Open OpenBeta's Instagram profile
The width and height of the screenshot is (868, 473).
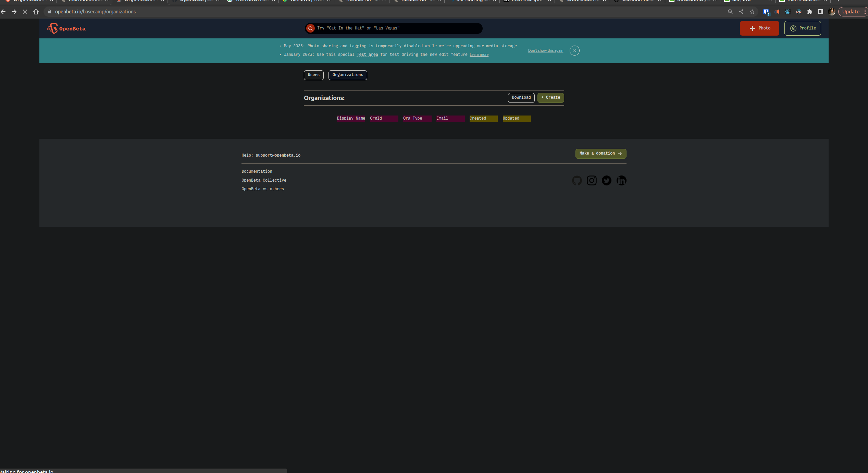592,181
